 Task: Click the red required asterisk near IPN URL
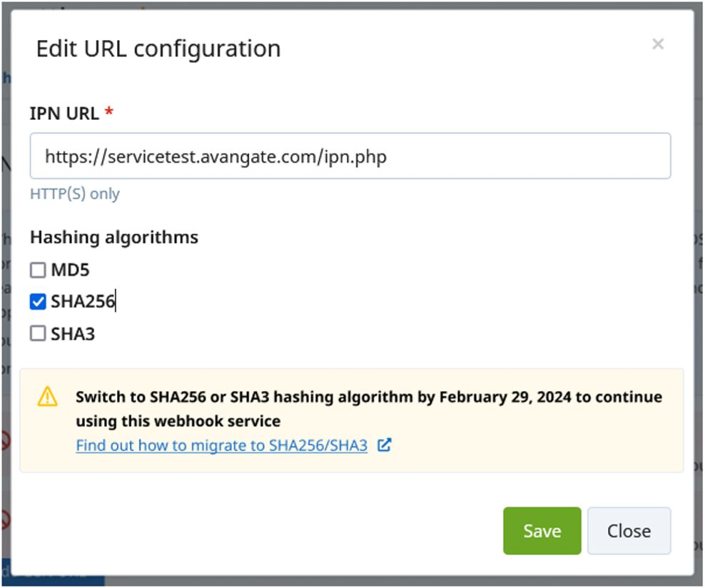[108, 110]
